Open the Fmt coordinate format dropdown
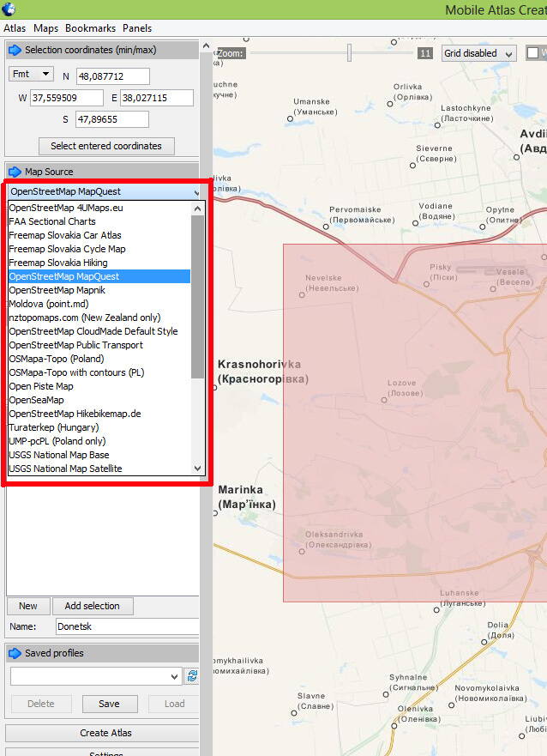This screenshot has height=756, width=547. click(31, 75)
